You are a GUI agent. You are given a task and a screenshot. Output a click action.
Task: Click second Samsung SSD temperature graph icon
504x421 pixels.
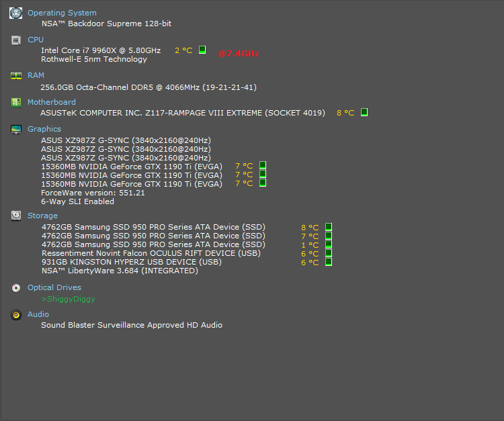pos(329,236)
